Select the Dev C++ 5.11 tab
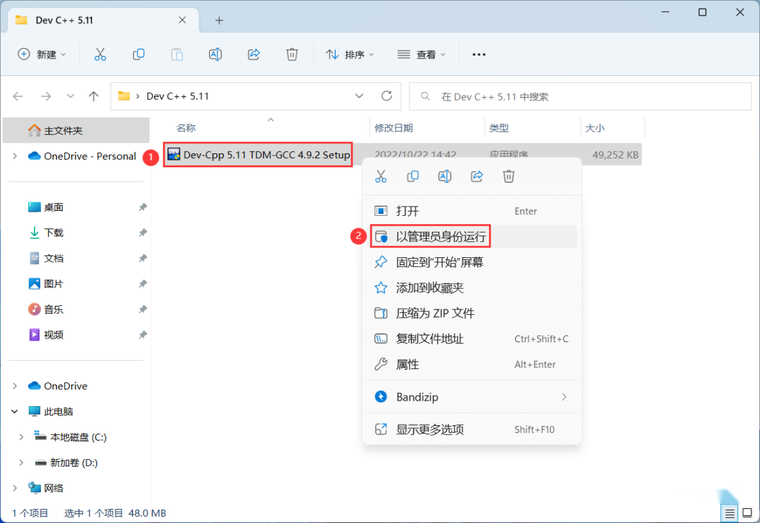760x523 pixels. pos(102,20)
